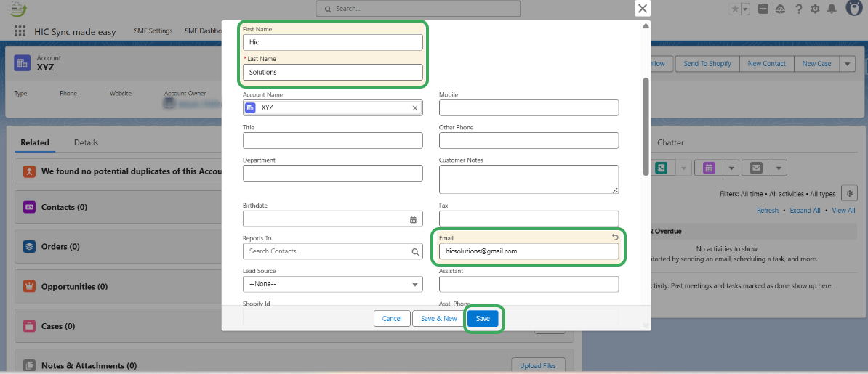Image resolution: width=868 pixels, height=374 pixels.
Task: Click the New Case button
Action: tap(816, 64)
